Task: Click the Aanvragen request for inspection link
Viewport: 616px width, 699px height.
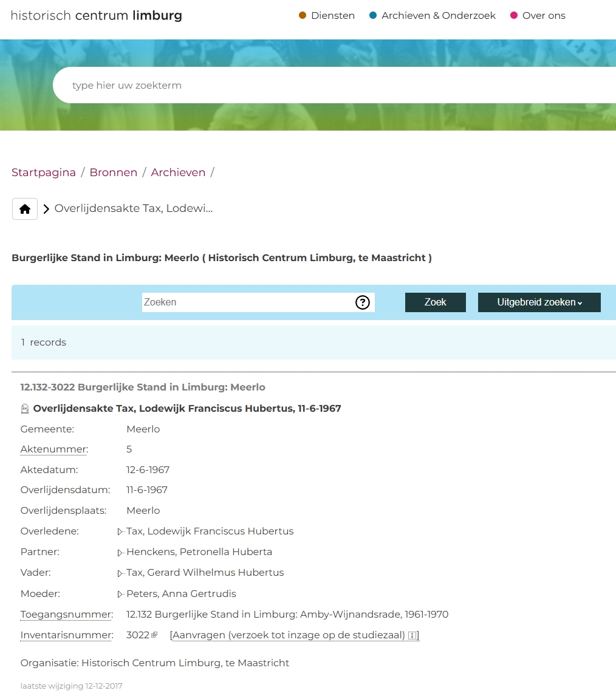Action: (289, 635)
